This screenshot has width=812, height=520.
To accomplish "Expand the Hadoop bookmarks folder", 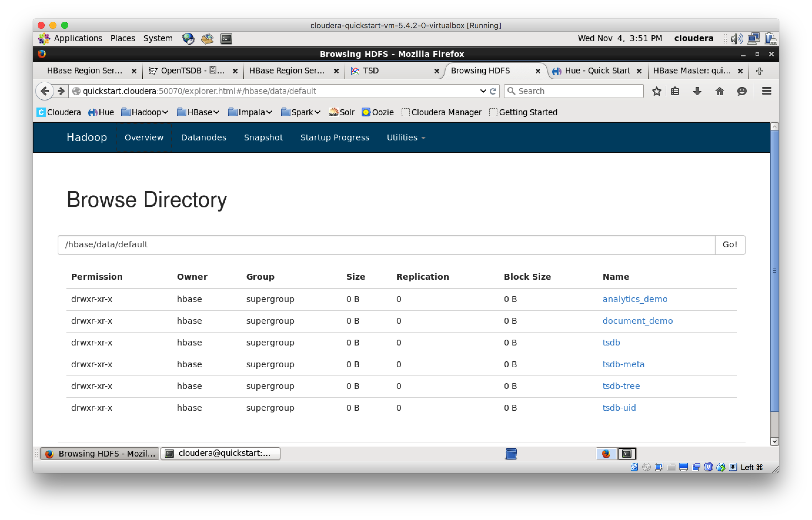I will [145, 112].
